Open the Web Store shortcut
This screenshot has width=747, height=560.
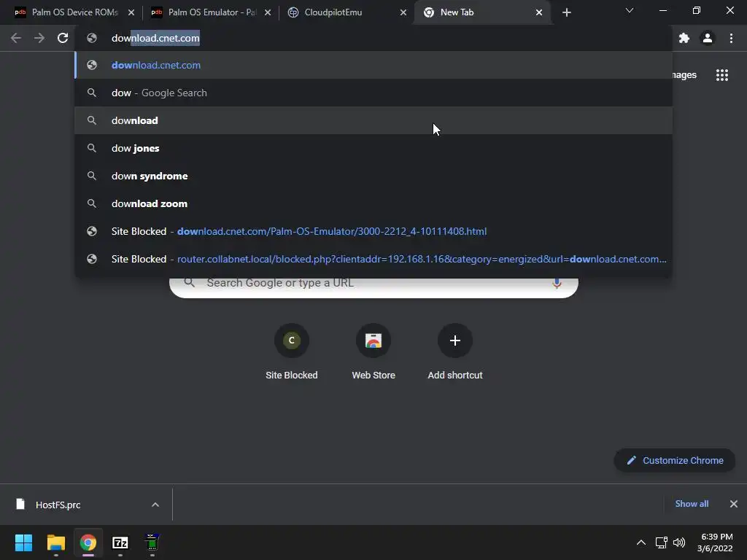point(373,351)
